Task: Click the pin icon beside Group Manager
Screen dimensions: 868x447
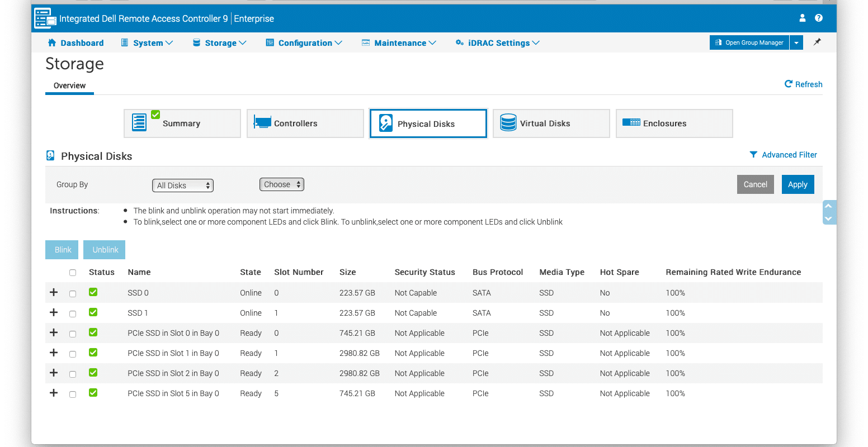Action: [817, 42]
